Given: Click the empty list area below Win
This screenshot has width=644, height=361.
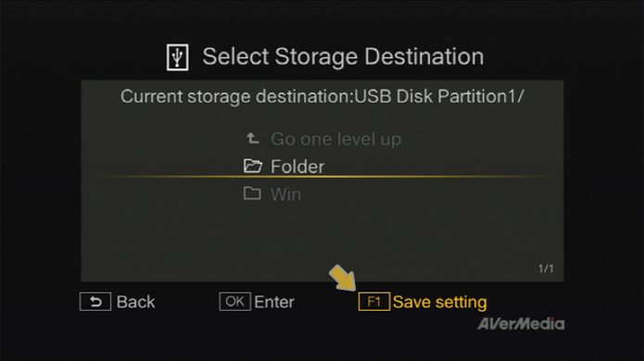Looking at the screenshot, I should (x=322, y=238).
